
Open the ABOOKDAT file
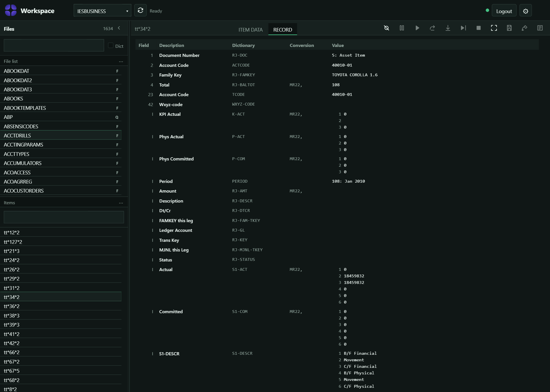tap(61, 71)
